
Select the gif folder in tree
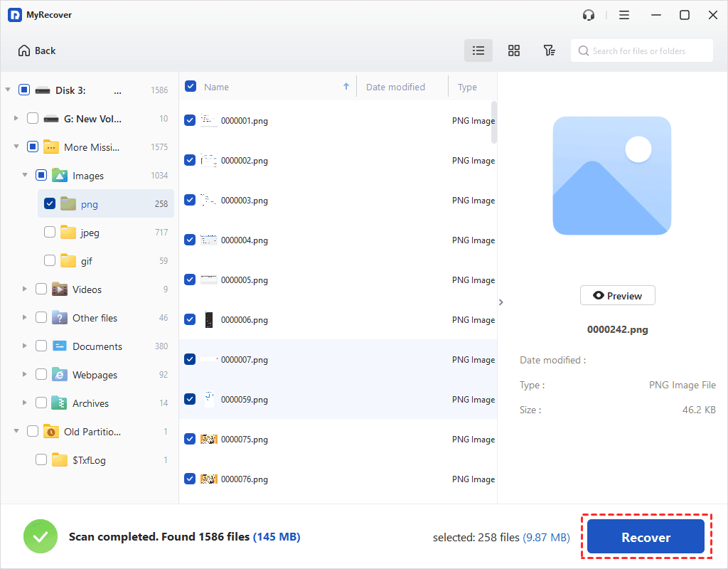pyautogui.click(x=86, y=261)
